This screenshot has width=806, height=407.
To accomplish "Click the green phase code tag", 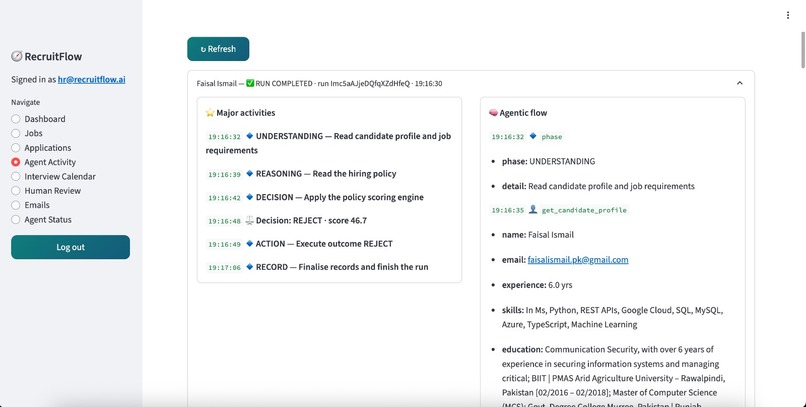I will click(x=552, y=137).
